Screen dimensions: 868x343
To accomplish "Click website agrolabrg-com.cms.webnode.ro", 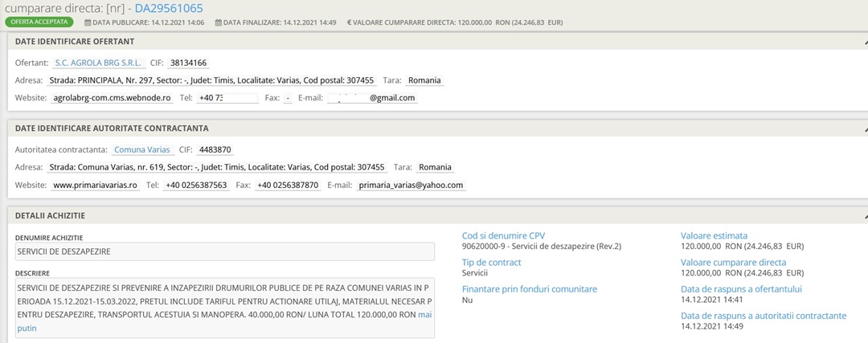I will click(x=112, y=98).
